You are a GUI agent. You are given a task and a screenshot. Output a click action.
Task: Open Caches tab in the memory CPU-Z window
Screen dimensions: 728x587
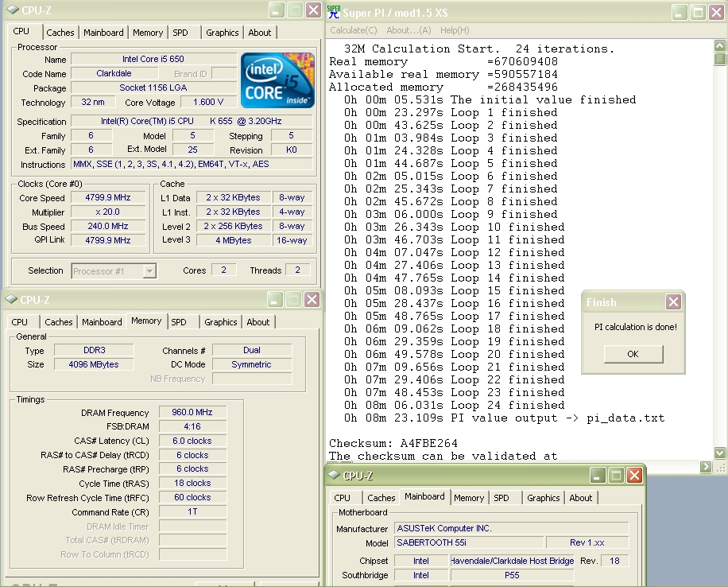[59, 322]
